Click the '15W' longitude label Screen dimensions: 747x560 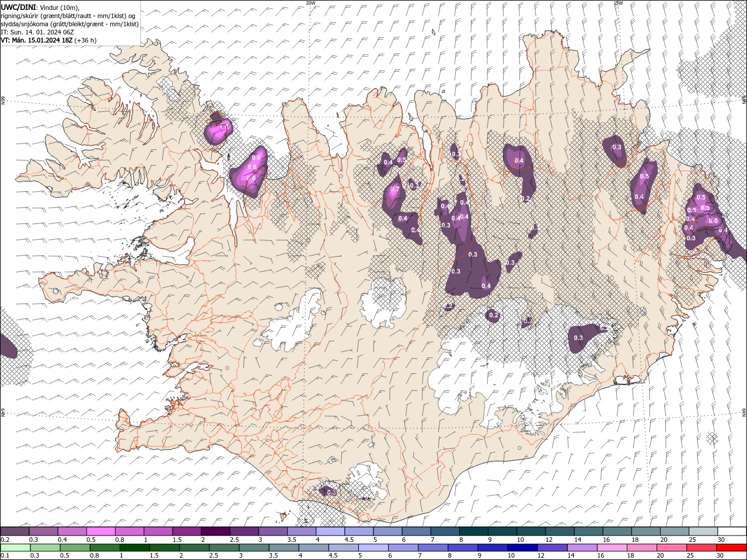coord(618,3)
